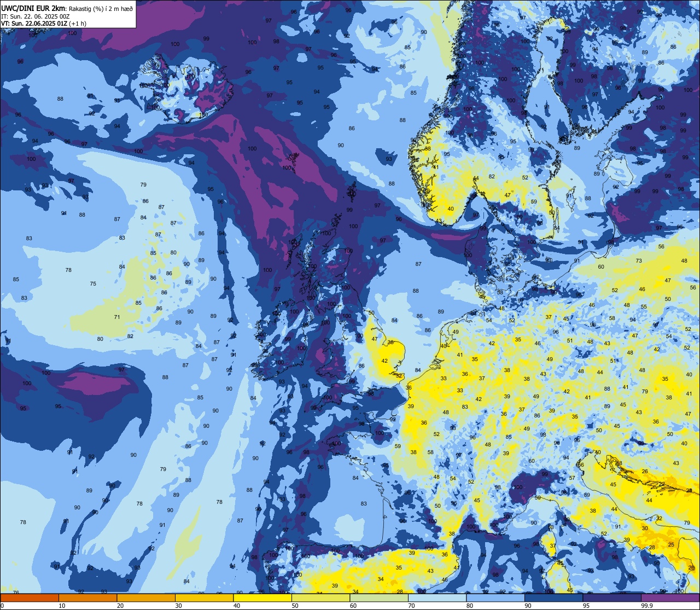Click the '60' legend scale tick label
The width and height of the screenshot is (700, 610).
pos(353,606)
